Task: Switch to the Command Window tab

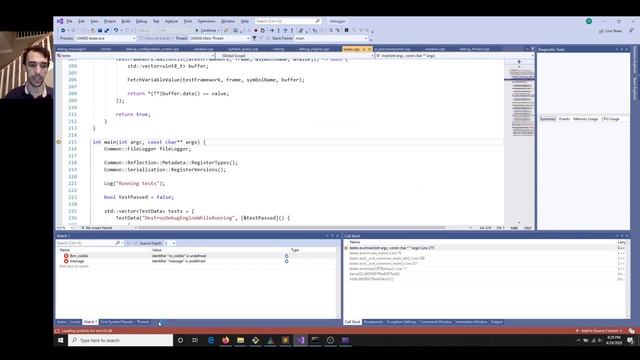Action: pyautogui.click(x=436, y=322)
